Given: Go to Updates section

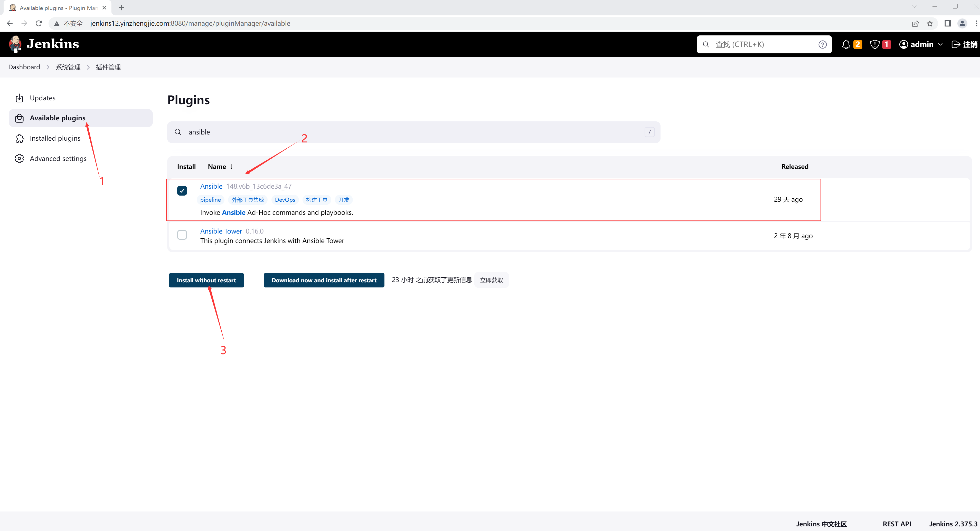Looking at the screenshot, I should (x=42, y=98).
